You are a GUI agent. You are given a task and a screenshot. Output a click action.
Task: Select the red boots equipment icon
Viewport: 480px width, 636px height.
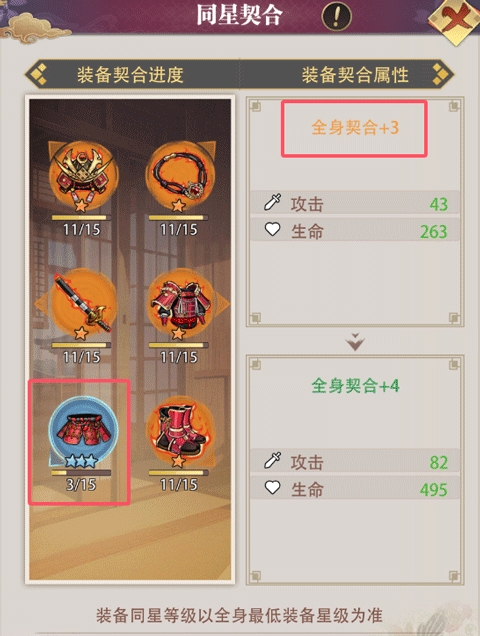tap(181, 432)
